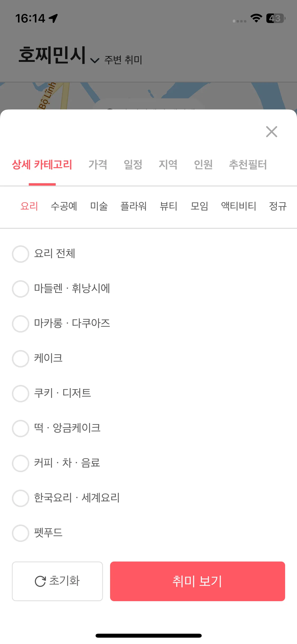Reset filters with 초기화 button

[57, 581]
